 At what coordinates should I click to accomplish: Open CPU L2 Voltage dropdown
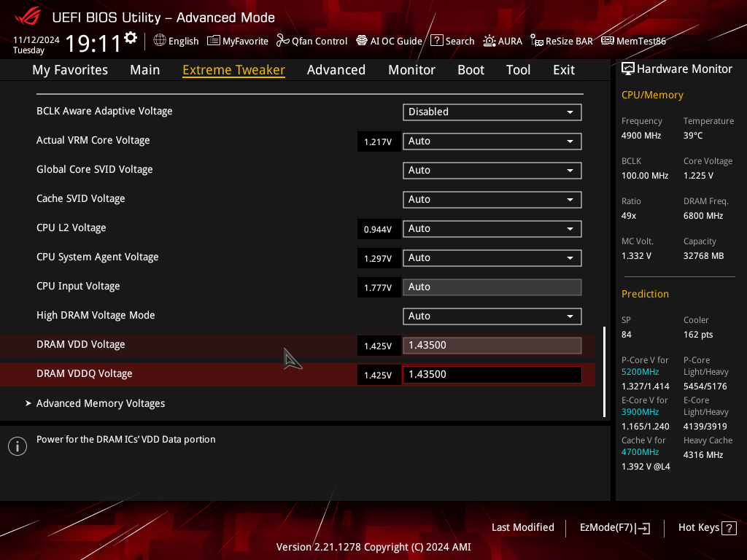click(x=492, y=228)
